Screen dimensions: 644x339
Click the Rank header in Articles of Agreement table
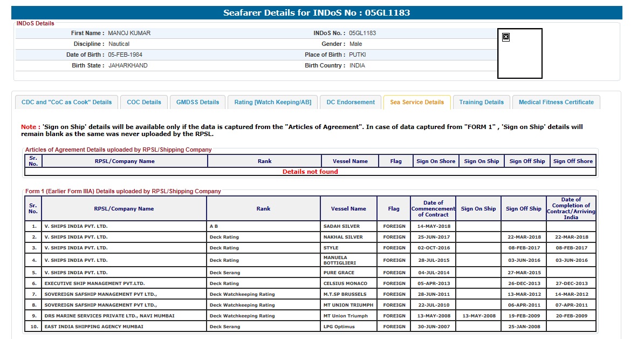pyautogui.click(x=264, y=161)
